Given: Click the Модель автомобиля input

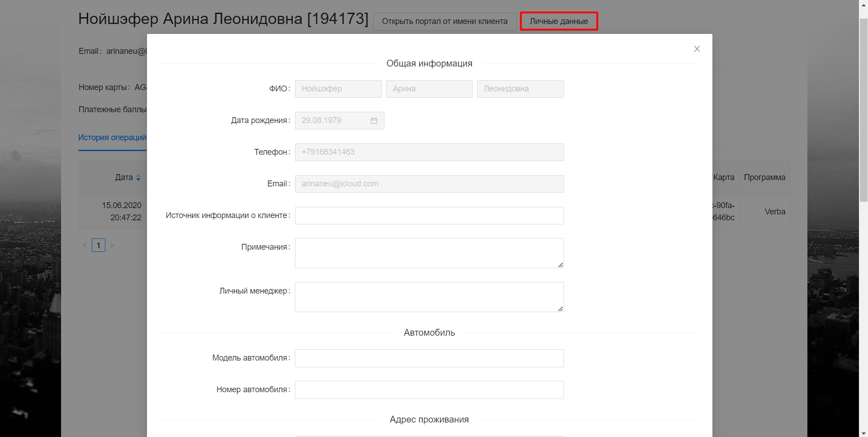Looking at the screenshot, I should pyautogui.click(x=429, y=358).
